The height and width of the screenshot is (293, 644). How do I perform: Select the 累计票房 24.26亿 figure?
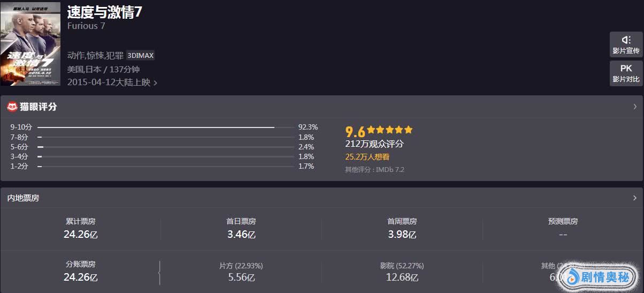(x=80, y=234)
